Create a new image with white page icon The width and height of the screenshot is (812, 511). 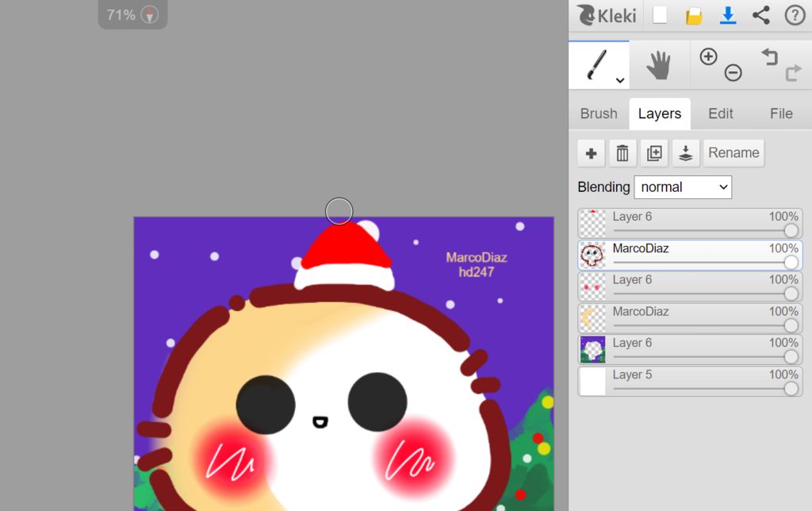pyautogui.click(x=660, y=15)
